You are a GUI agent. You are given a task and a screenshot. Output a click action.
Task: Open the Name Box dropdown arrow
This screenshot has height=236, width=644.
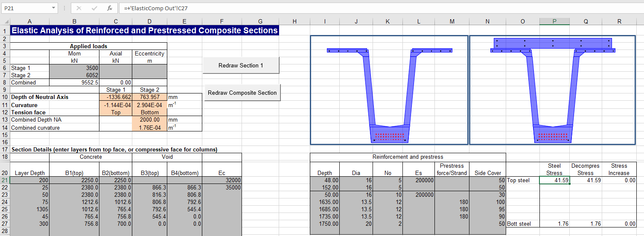coord(53,8)
